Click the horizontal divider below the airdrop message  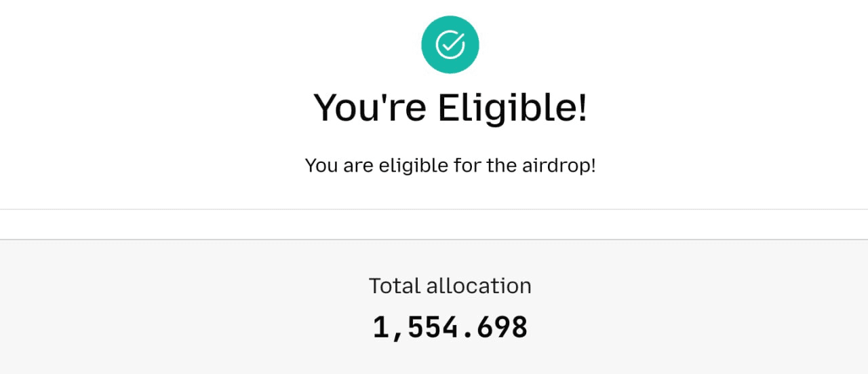tap(434, 209)
